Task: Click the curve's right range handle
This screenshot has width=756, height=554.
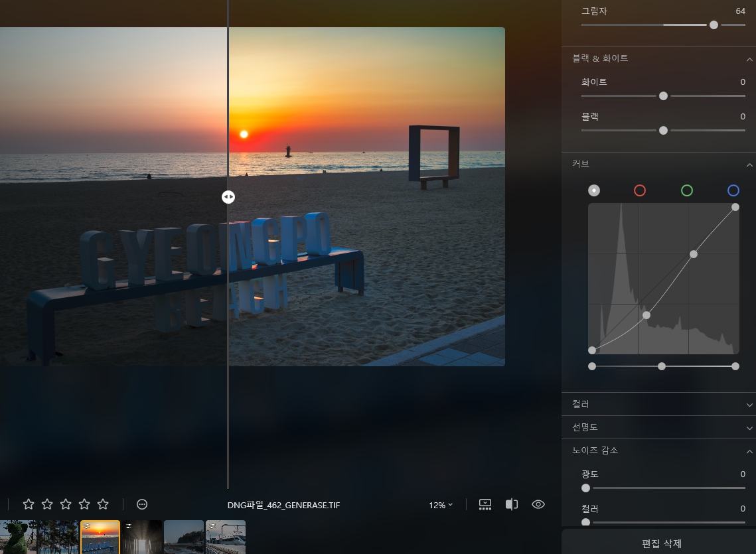Action: (735, 366)
